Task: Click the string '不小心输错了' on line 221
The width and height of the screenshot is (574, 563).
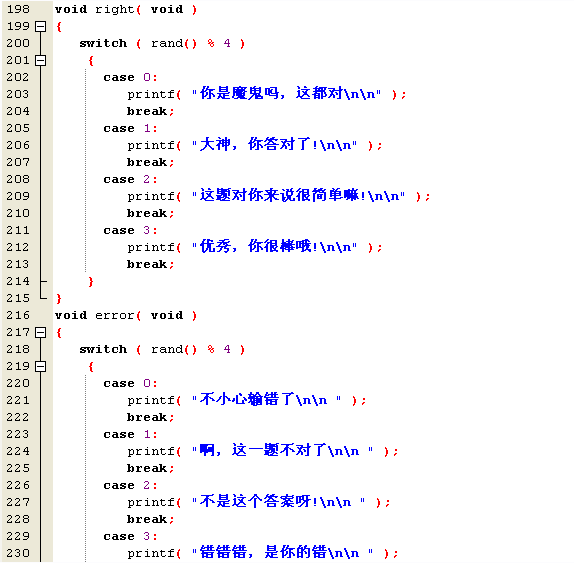Action: 247,399
